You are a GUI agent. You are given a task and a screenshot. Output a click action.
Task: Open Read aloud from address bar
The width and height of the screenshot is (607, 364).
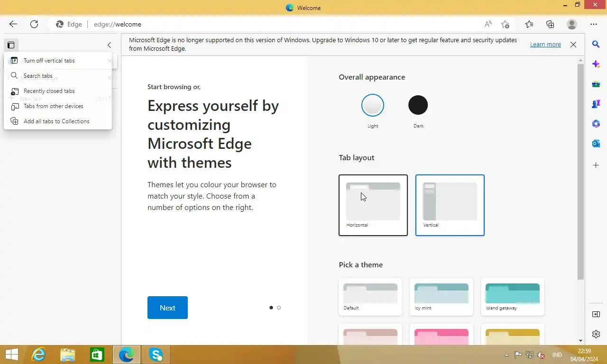[488, 24]
